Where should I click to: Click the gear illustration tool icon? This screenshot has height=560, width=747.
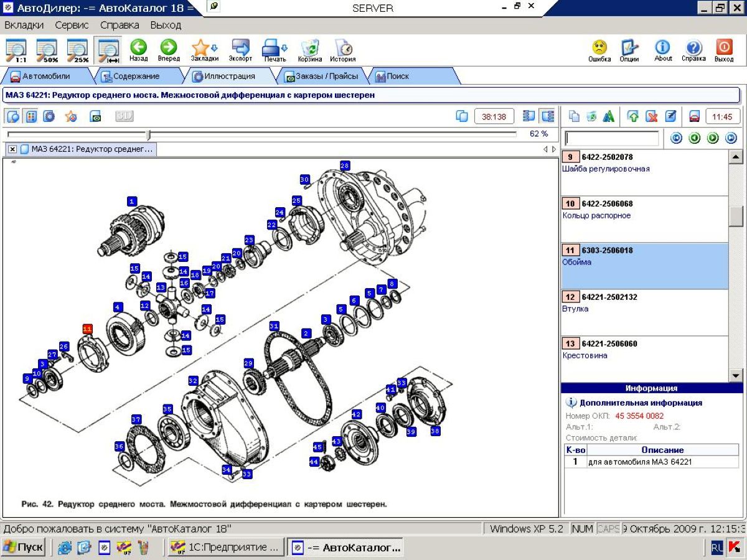pyautogui.click(x=49, y=116)
